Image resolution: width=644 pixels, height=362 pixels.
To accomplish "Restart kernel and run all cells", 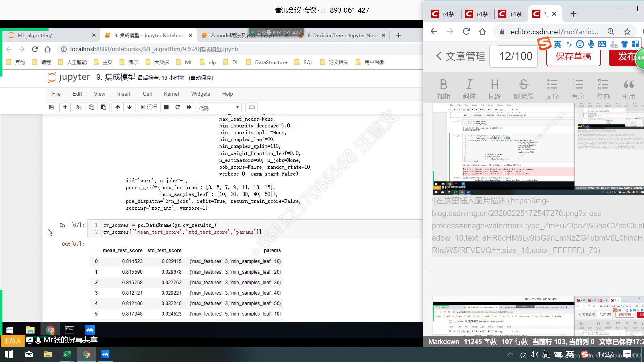I will (x=189, y=107).
